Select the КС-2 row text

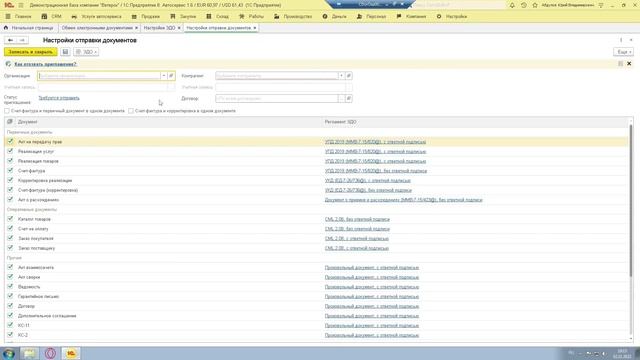[x=23, y=335]
